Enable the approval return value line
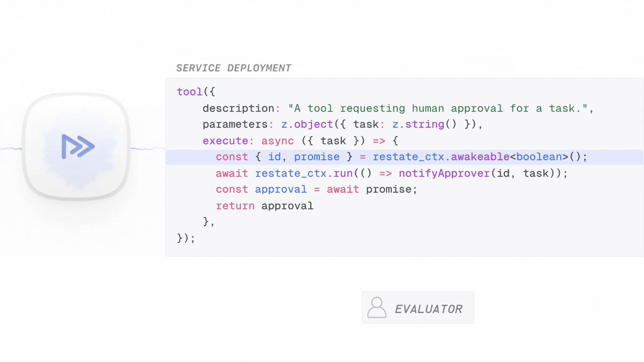The image size is (644, 362). pos(265,205)
